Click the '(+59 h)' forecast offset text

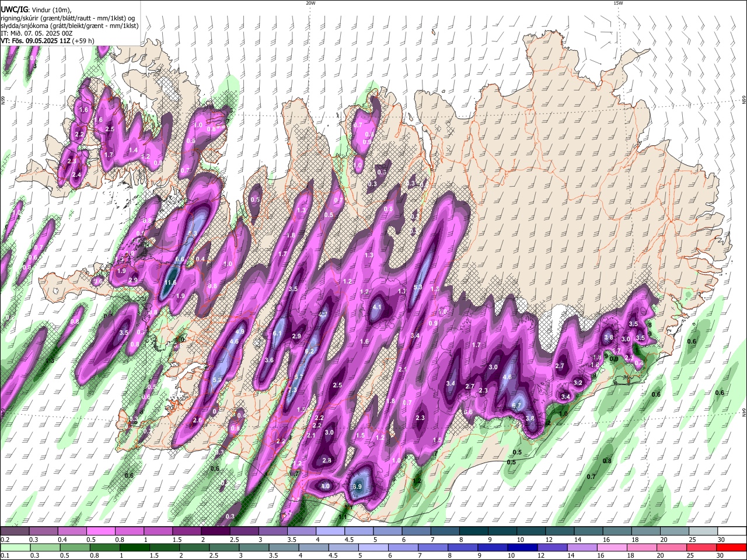tap(83, 41)
